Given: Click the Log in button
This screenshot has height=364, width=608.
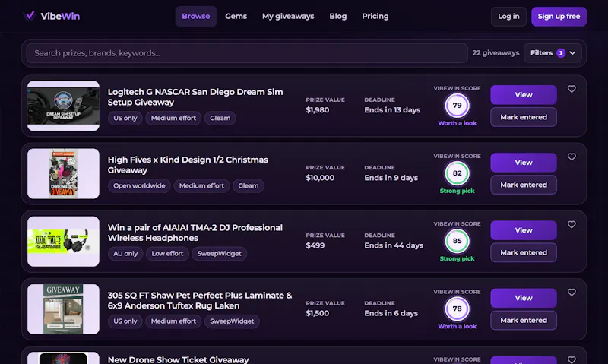Looking at the screenshot, I should point(508,16).
